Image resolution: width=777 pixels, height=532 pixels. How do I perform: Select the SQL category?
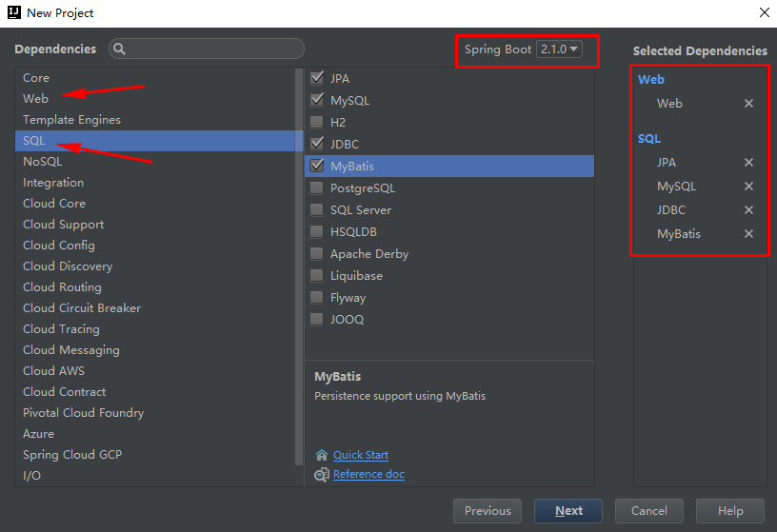tap(155, 141)
